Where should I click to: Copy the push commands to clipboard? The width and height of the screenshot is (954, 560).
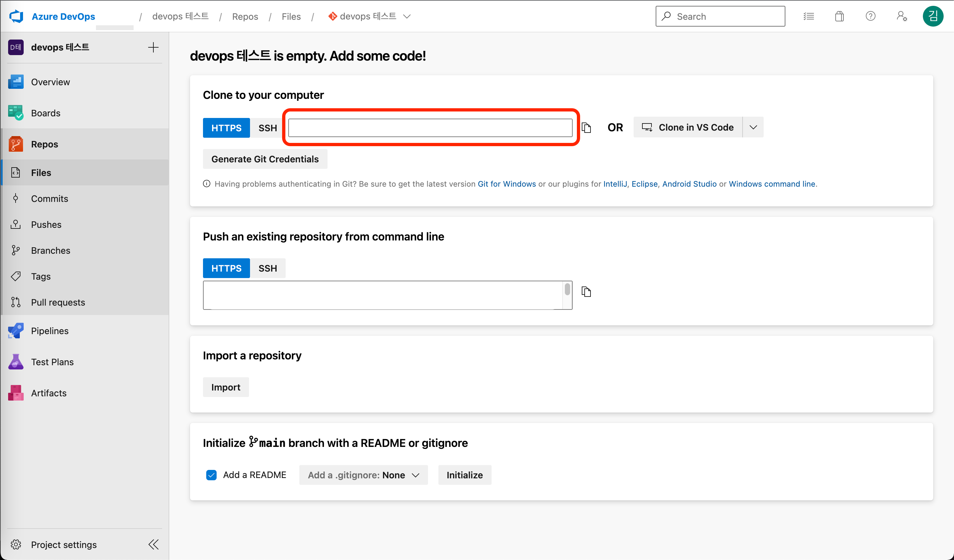pos(586,292)
